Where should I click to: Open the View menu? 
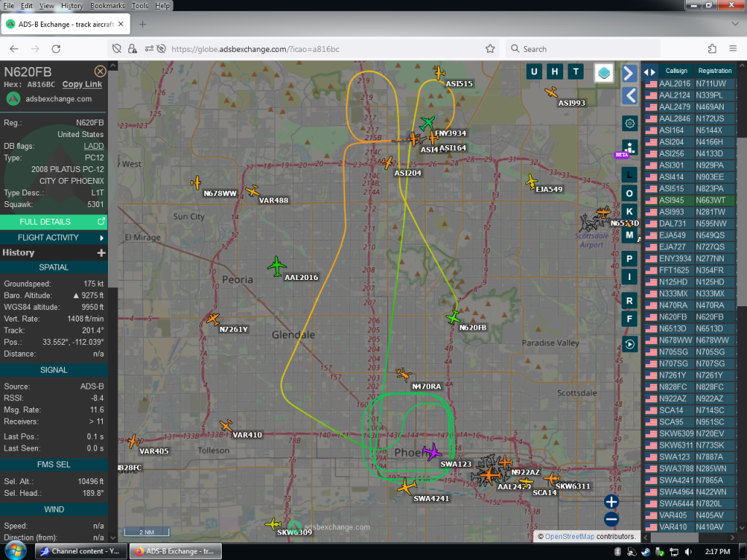(46, 6)
